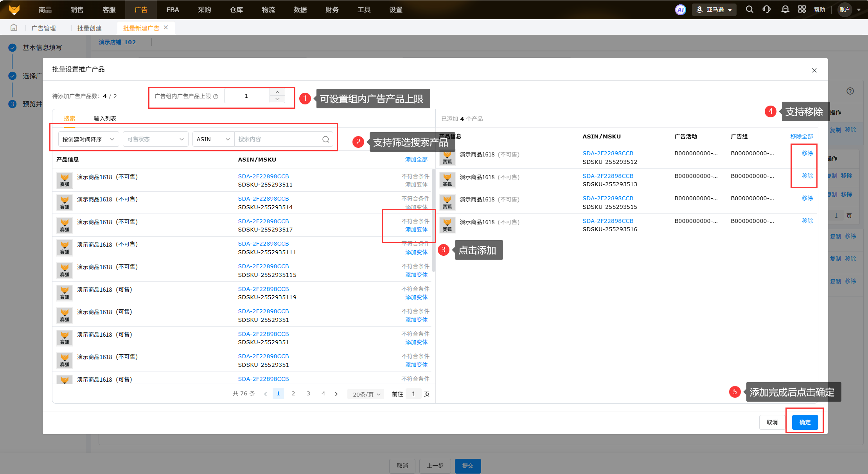Open the global search magnifier icon
Viewport: 868px width, 474px height.
749,9
